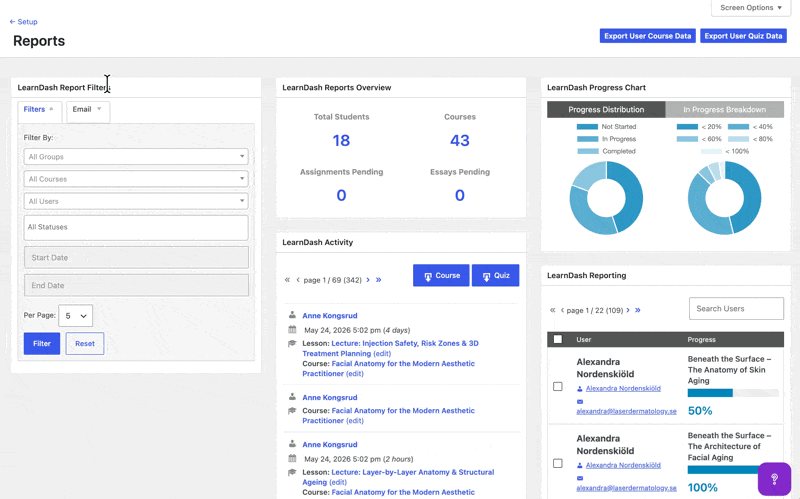Open Lecture: Injection Safety lesson link
This screenshot has height=499, width=800.
390,348
